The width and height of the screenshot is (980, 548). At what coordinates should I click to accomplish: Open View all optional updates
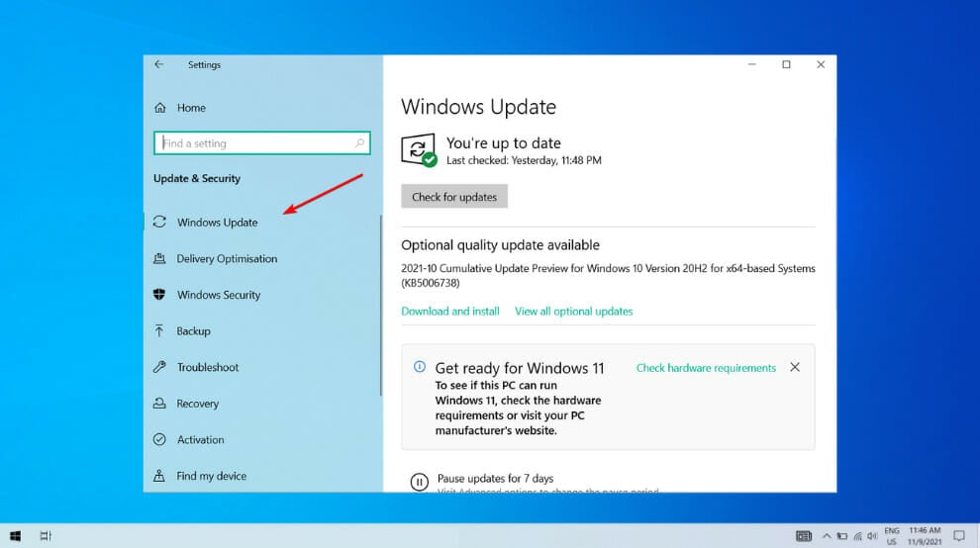[x=574, y=312]
